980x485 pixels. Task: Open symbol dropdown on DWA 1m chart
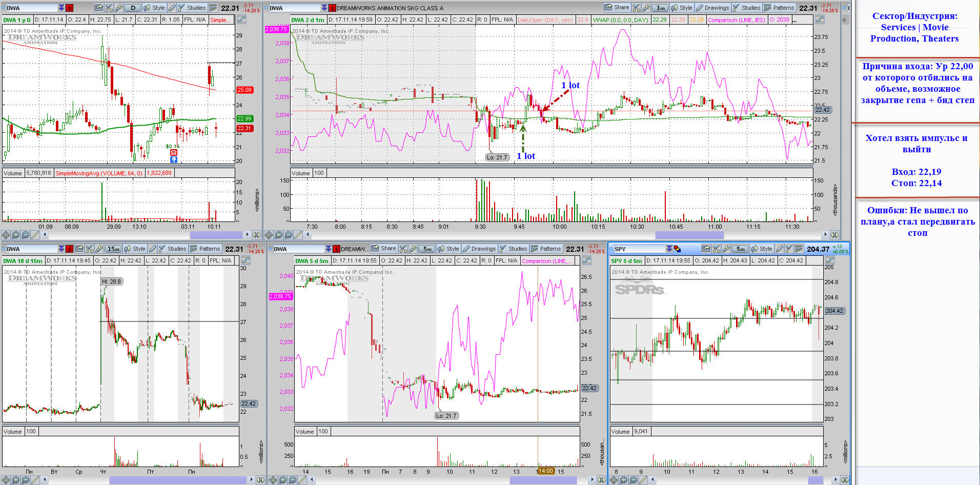click(324, 8)
